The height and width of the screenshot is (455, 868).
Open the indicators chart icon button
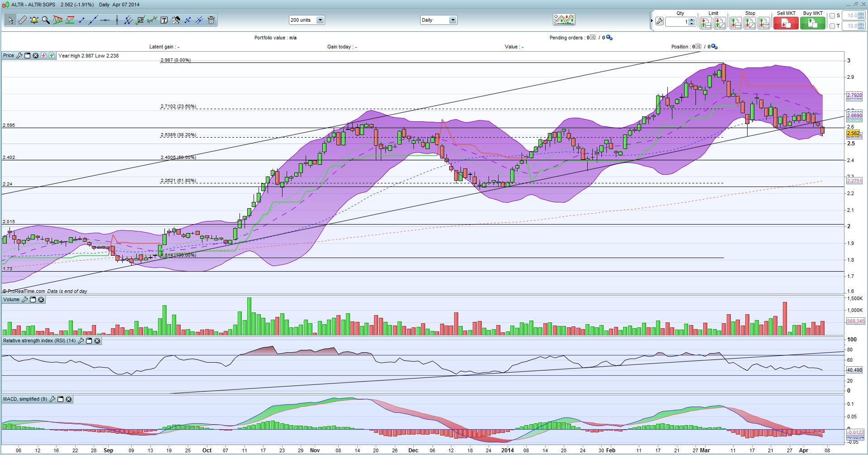[x=564, y=19]
